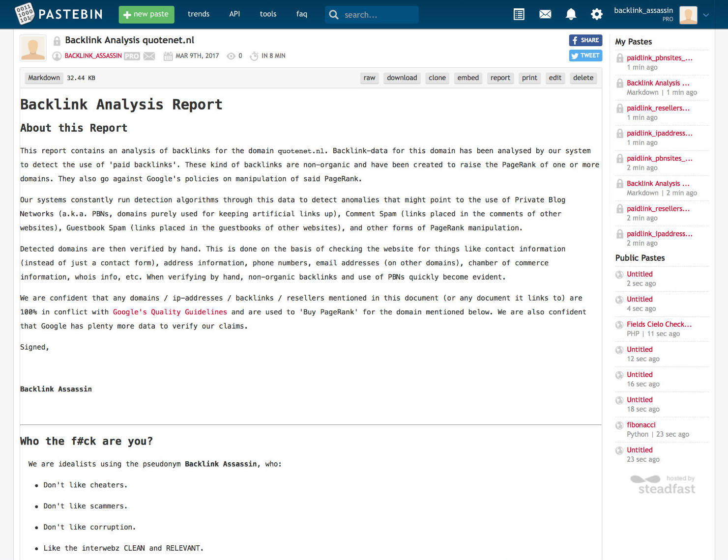Open the settings gear icon
This screenshot has width=728, height=560.
597,14
